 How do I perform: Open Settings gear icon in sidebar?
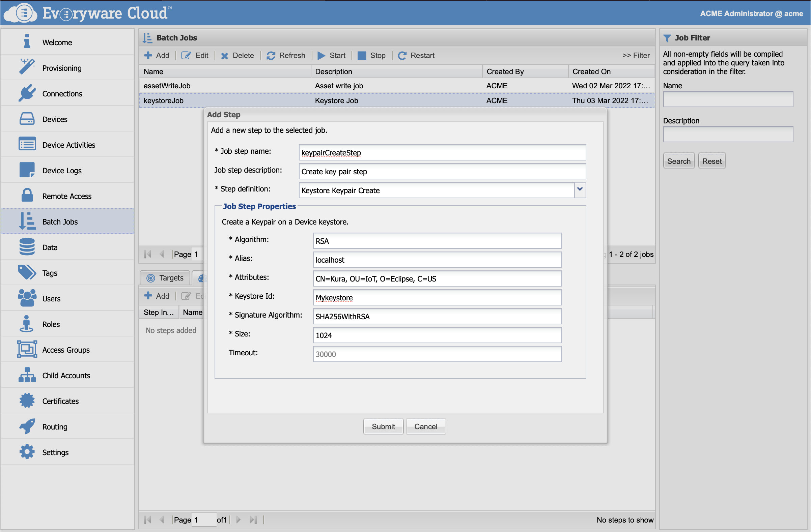(x=27, y=452)
